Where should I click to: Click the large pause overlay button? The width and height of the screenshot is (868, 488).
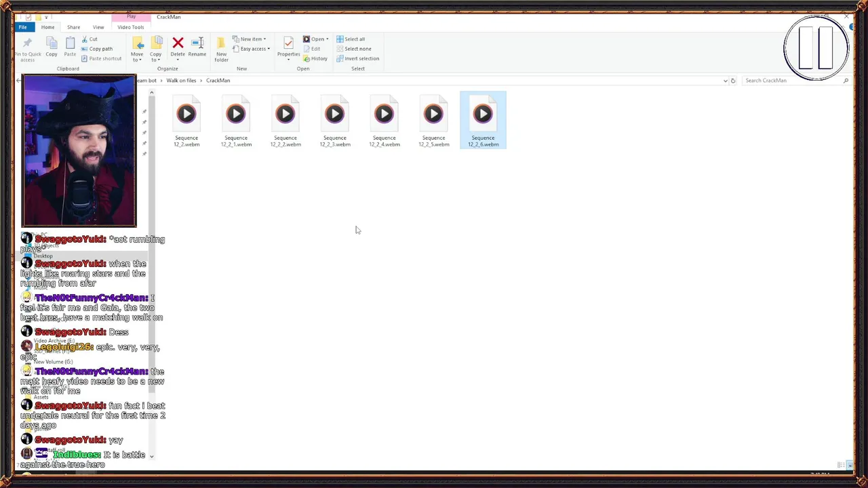tap(816, 47)
